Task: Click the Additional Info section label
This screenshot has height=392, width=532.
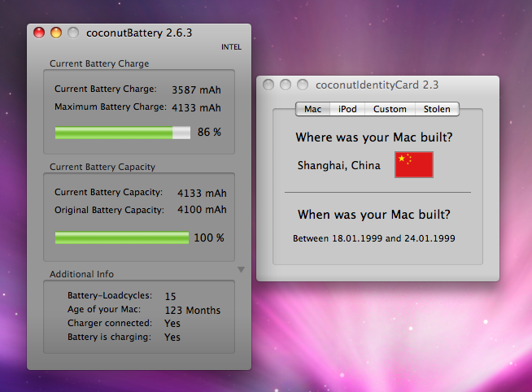Action: coord(82,274)
